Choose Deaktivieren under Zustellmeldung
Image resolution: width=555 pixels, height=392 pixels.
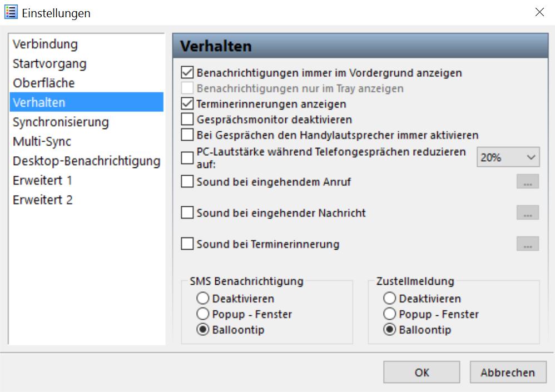(389, 298)
